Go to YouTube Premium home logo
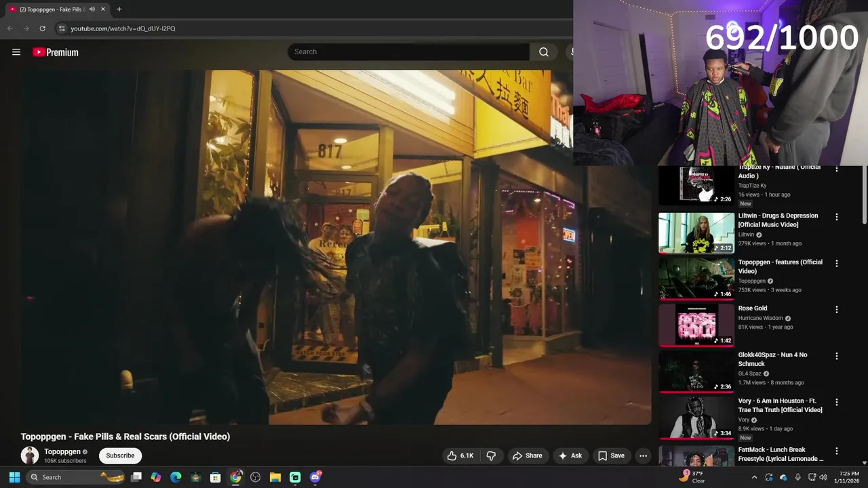The height and width of the screenshot is (488, 868). coord(56,52)
